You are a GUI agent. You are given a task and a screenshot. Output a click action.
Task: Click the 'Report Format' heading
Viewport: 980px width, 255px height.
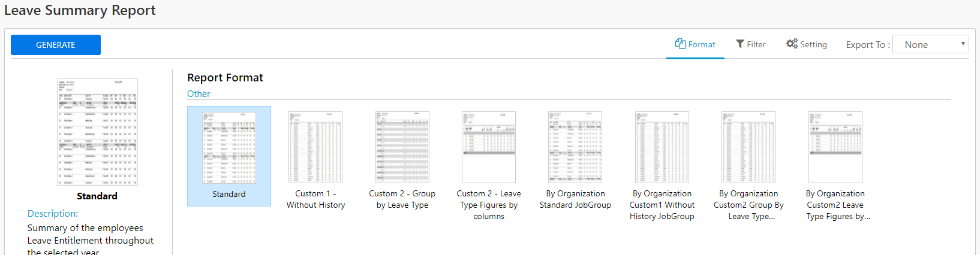tap(225, 78)
